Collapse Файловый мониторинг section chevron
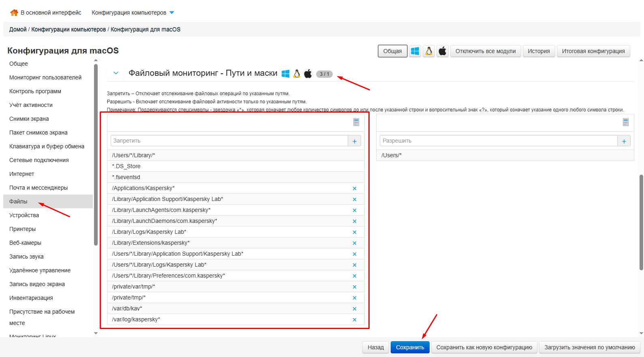The height and width of the screenshot is (357, 644). pos(116,73)
